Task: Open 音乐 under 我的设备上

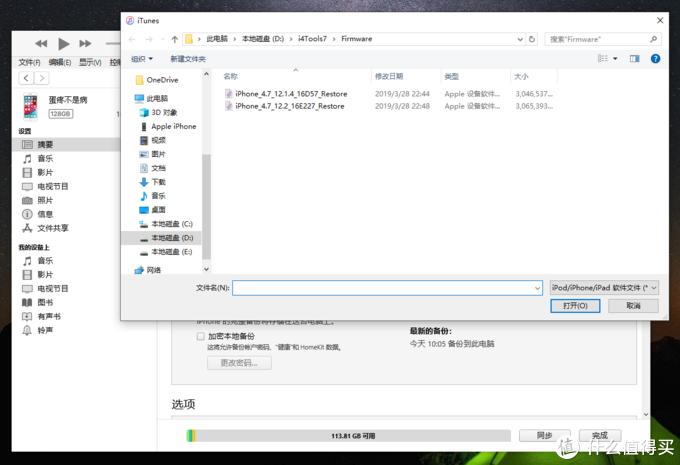Action: (x=45, y=261)
